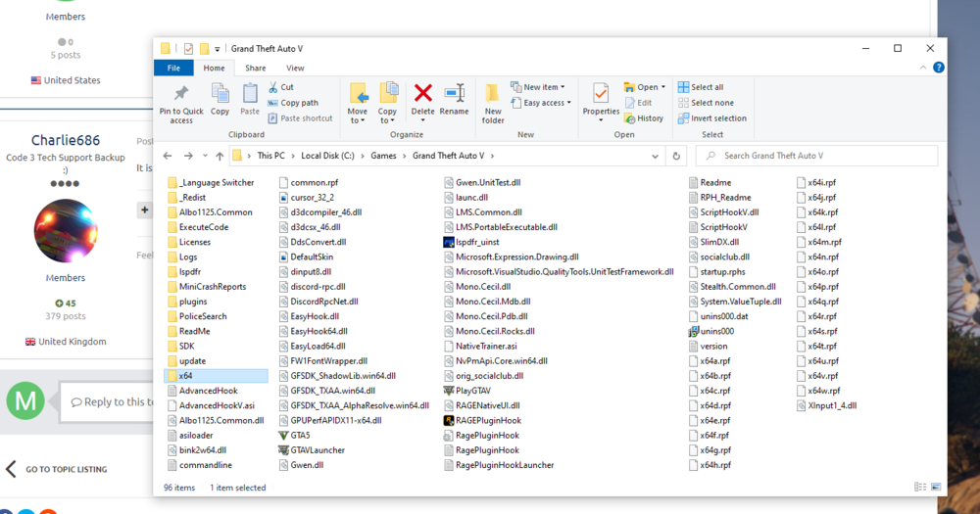This screenshot has height=514, width=980.
Task: Switch to the Home ribbon tab
Action: pyautogui.click(x=214, y=69)
